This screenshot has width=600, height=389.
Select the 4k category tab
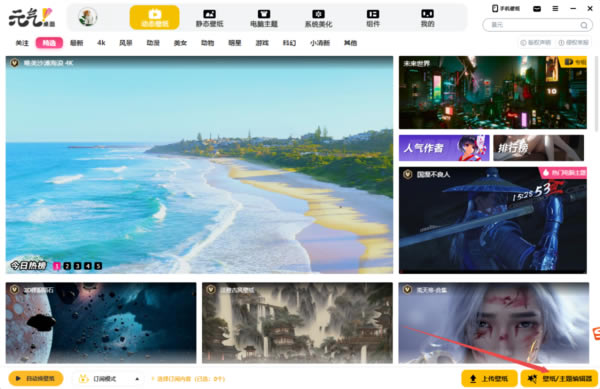pos(101,43)
